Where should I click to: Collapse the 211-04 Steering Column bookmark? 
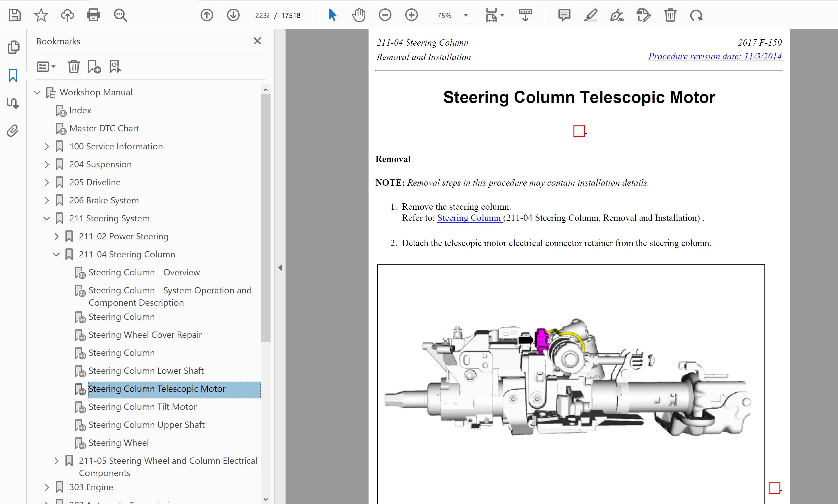click(56, 254)
